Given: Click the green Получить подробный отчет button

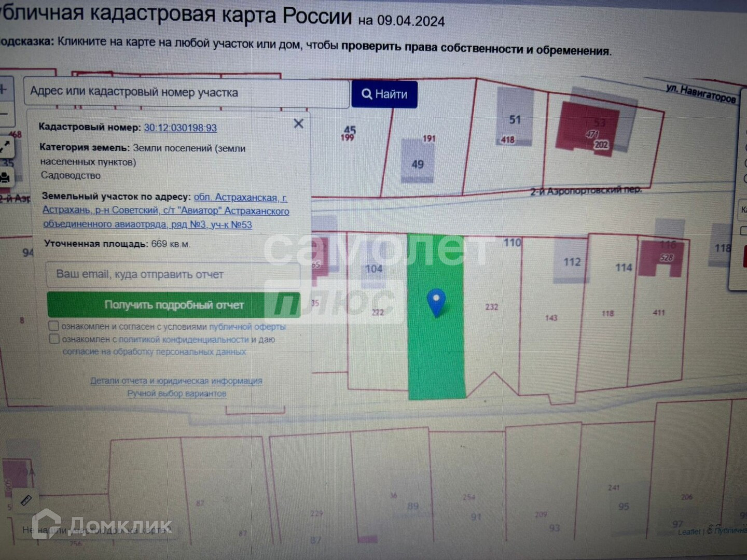Looking at the screenshot, I should (x=174, y=305).
